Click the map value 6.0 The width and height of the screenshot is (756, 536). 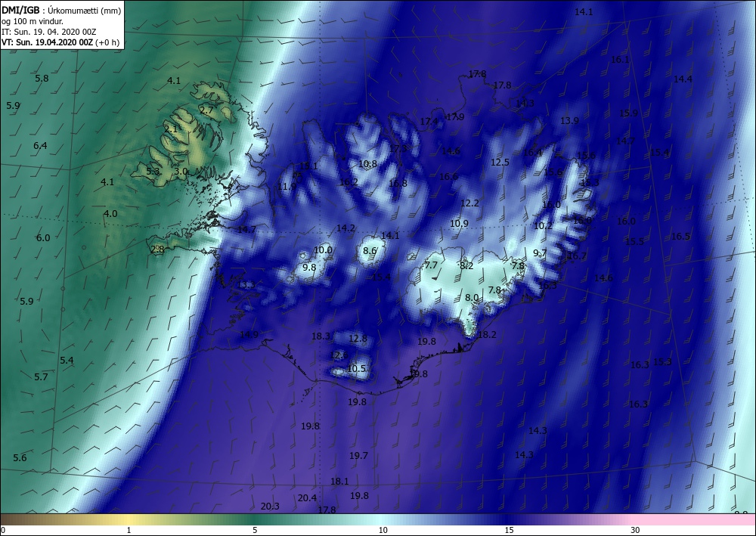click(43, 237)
